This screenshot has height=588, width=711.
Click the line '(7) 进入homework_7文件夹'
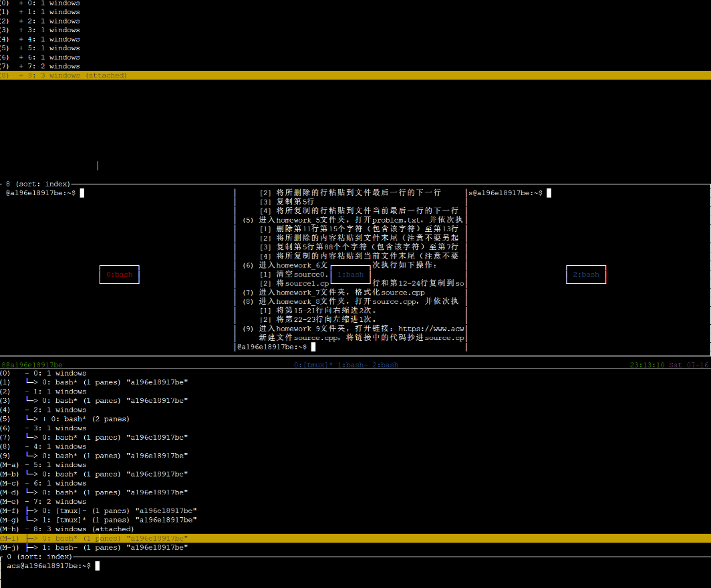click(x=333, y=293)
